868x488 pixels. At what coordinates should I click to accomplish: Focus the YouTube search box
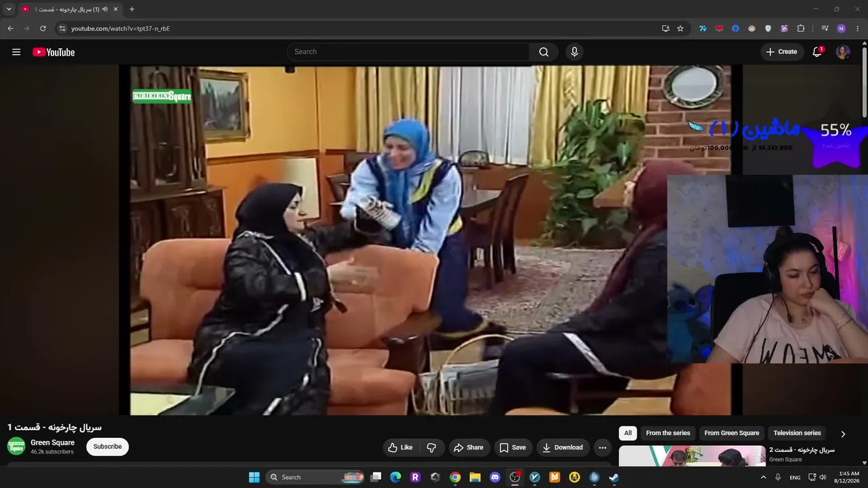coord(408,52)
